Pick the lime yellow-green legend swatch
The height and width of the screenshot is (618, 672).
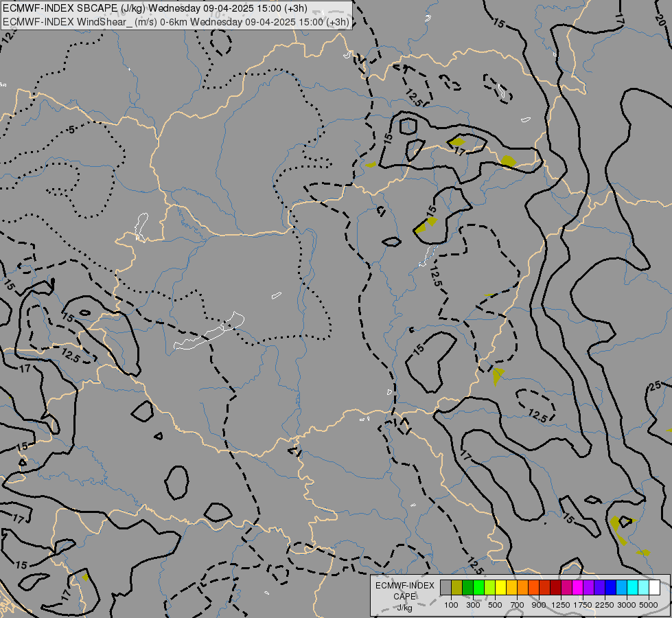(490, 587)
